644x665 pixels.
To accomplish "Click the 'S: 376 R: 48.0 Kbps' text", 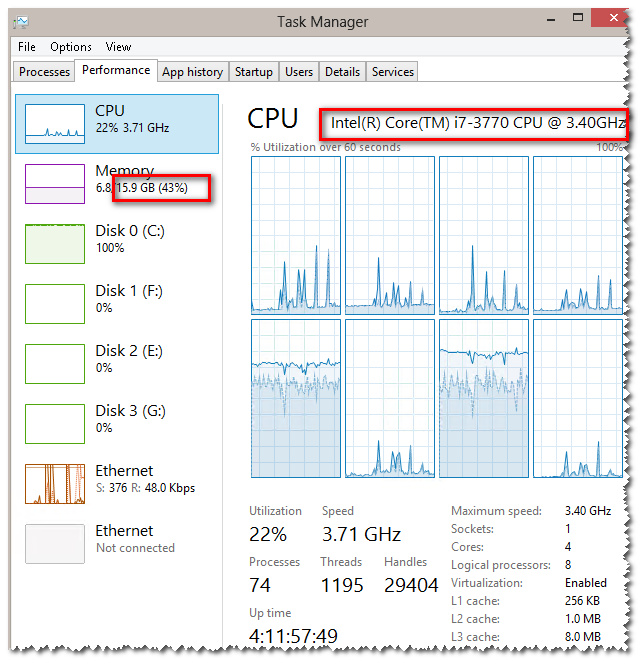I will [146, 488].
